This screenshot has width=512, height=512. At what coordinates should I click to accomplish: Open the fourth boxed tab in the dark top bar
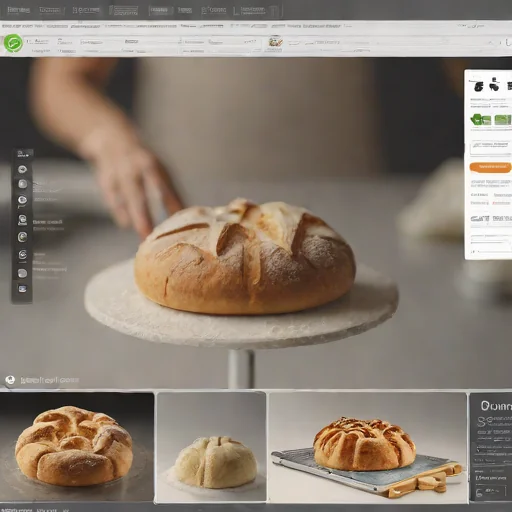click(124, 10)
